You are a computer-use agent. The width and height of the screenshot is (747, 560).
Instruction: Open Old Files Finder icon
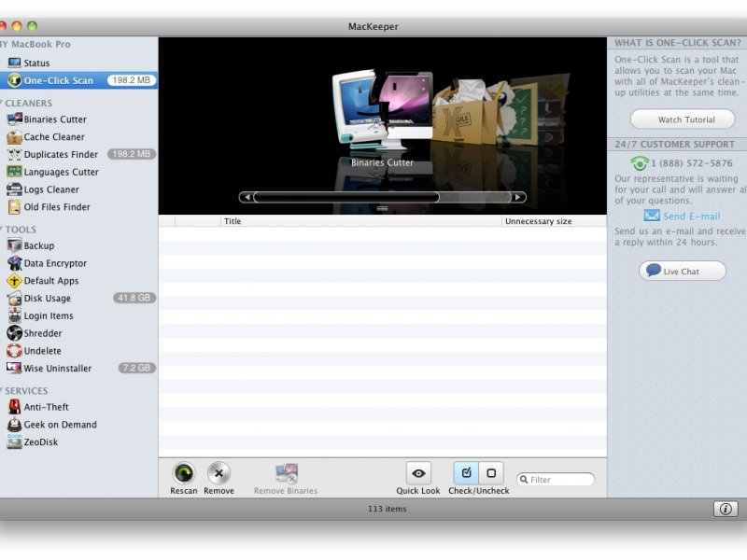pyautogui.click(x=14, y=207)
